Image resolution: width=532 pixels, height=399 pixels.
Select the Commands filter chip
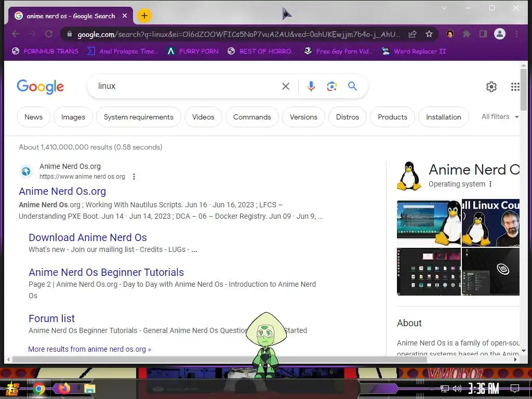tap(252, 117)
